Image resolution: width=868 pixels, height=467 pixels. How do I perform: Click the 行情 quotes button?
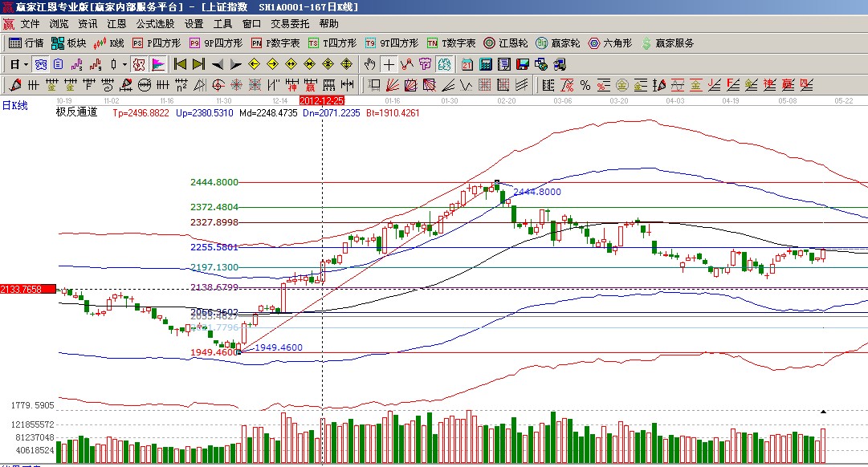point(26,43)
